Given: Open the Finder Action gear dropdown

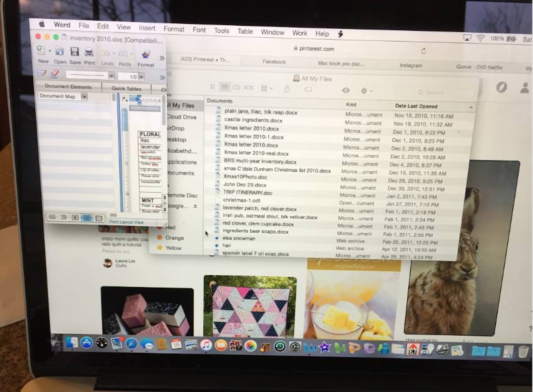Looking at the screenshot, I should click(x=366, y=91).
